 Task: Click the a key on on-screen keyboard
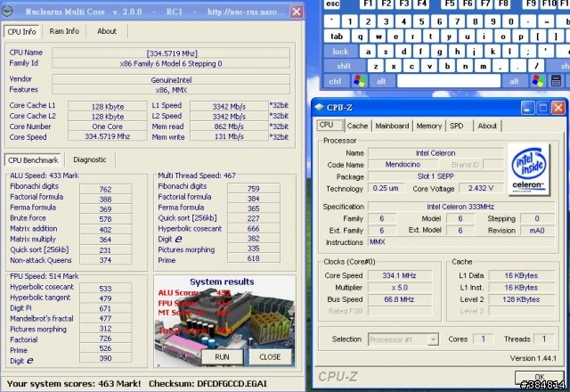pos(368,52)
